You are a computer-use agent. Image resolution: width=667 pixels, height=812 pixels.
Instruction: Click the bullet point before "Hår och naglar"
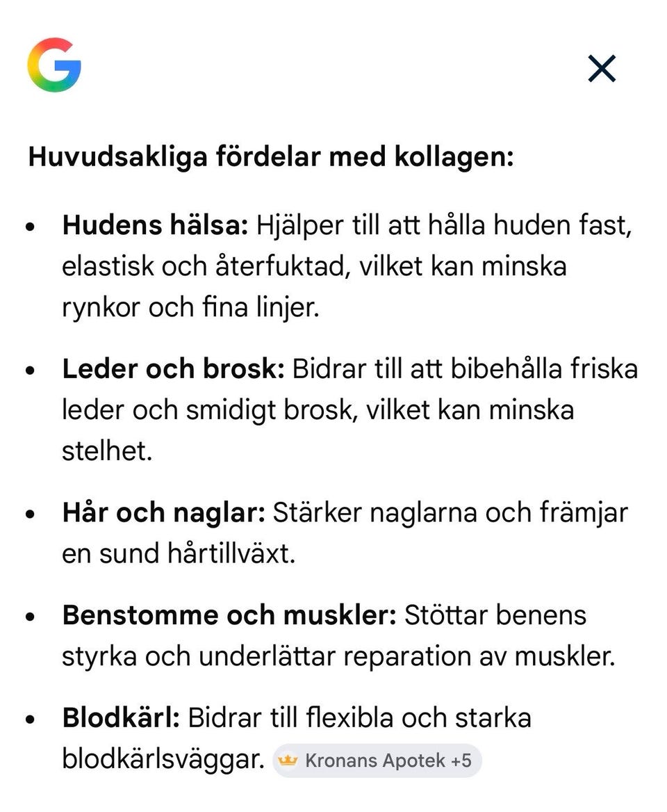(29, 514)
